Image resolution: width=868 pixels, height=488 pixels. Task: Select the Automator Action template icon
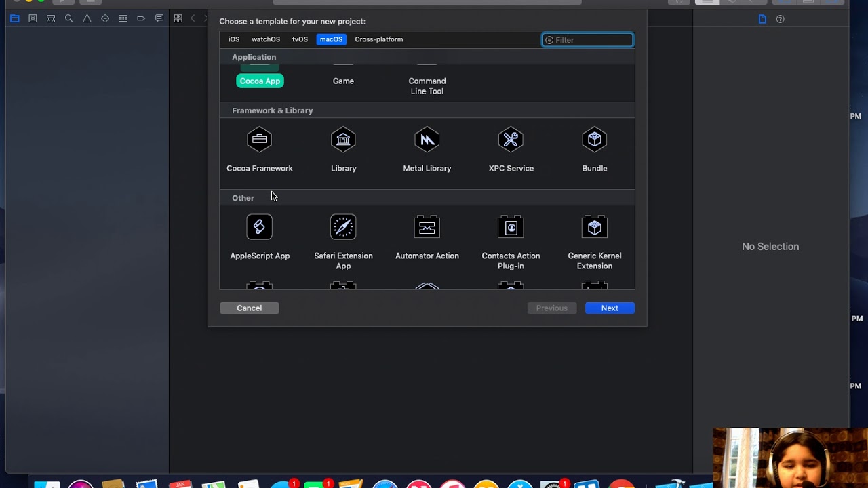tap(427, 227)
